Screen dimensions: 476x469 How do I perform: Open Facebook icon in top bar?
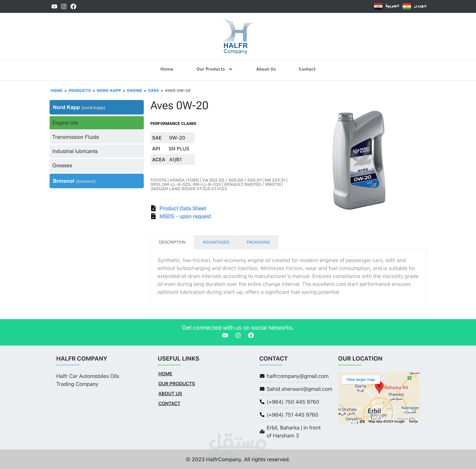73,6
